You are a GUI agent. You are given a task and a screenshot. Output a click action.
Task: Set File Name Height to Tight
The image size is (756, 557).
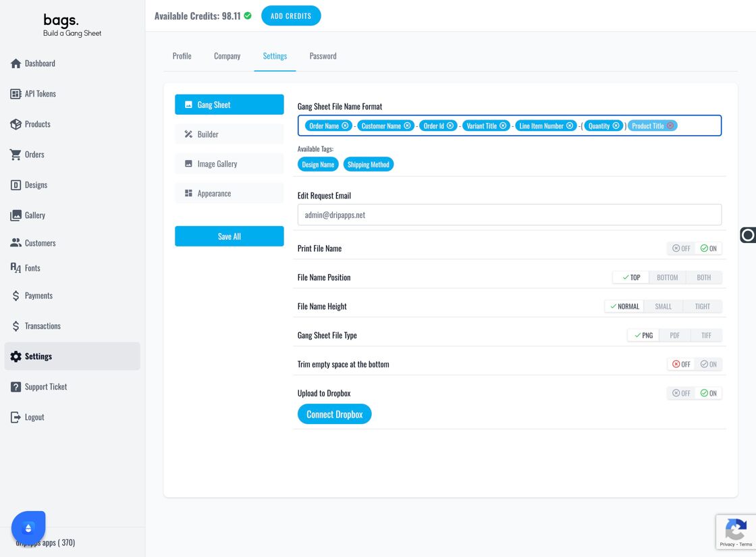click(702, 307)
